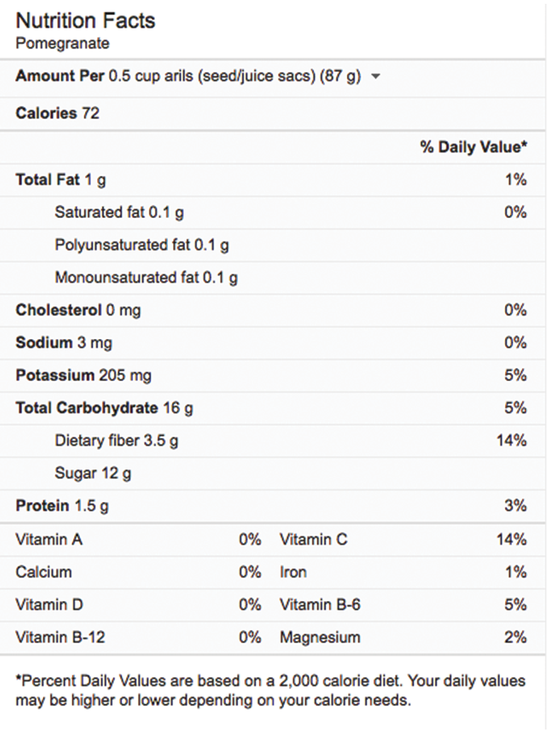Click the 0.5 cup arils serving size text
The width and height of the screenshot is (549, 756).
(235, 77)
